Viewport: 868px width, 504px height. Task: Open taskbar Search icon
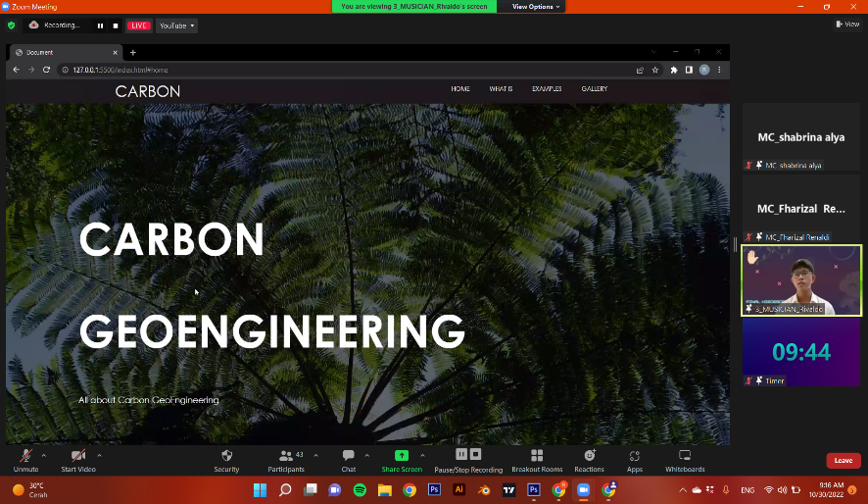tap(285, 490)
